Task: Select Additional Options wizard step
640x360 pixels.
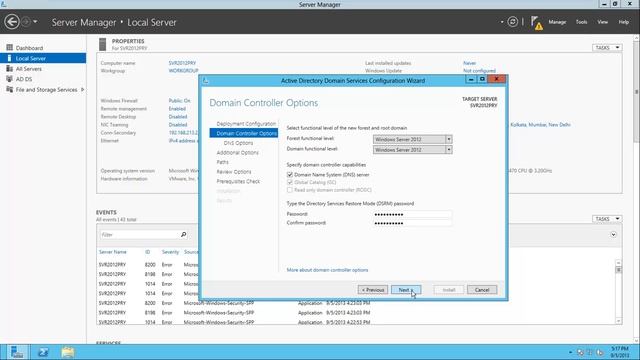Action: pyautogui.click(x=238, y=153)
